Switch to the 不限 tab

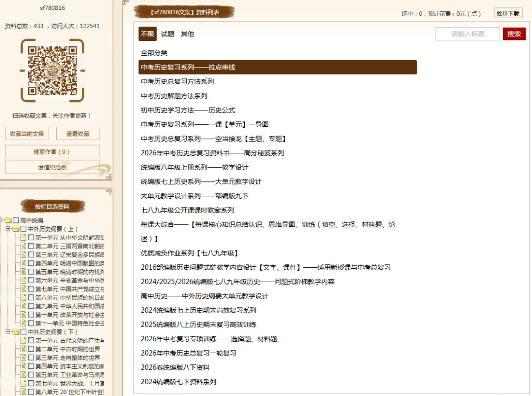pos(147,34)
